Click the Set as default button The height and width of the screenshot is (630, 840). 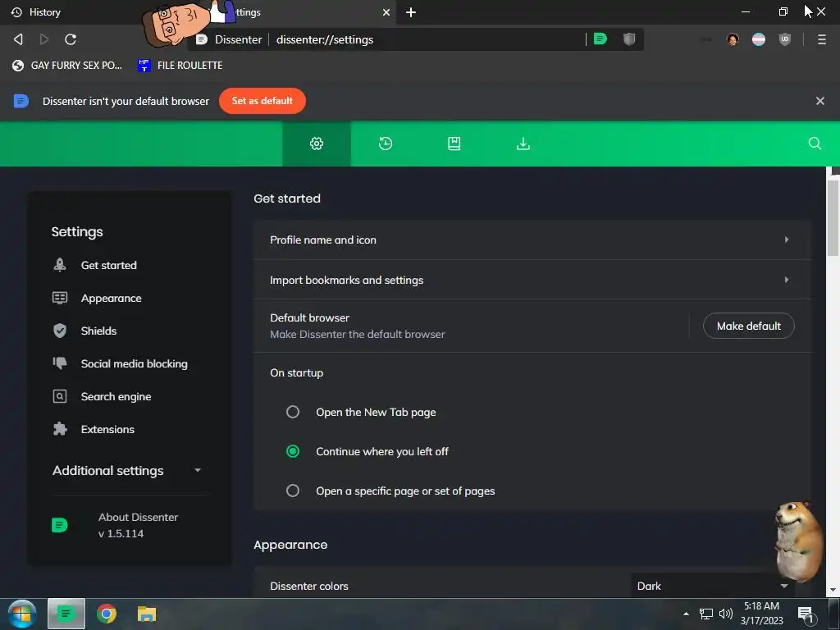[x=262, y=101]
